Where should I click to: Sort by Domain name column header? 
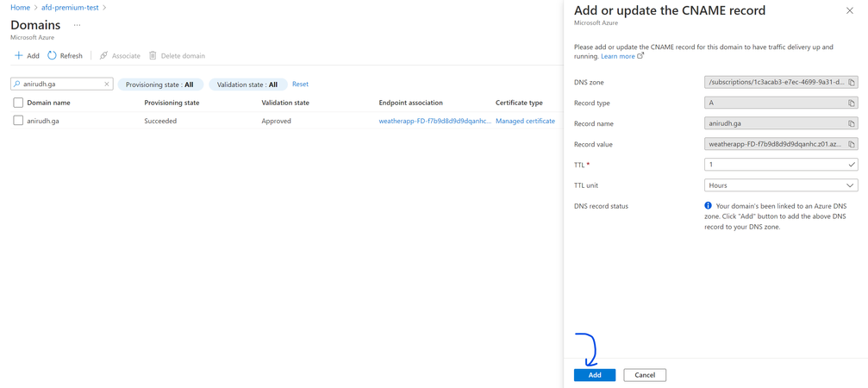point(49,103)
